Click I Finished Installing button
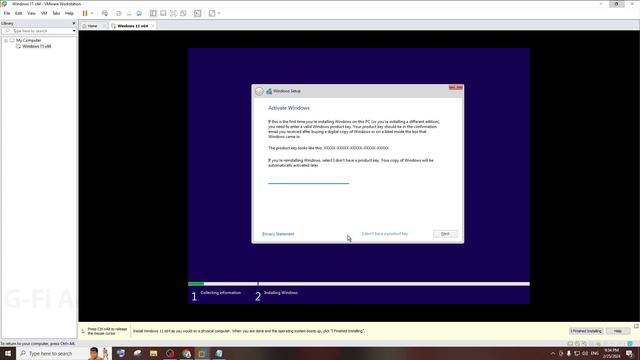The width and height of the screenshot is (640, 360). pos(586,331)
